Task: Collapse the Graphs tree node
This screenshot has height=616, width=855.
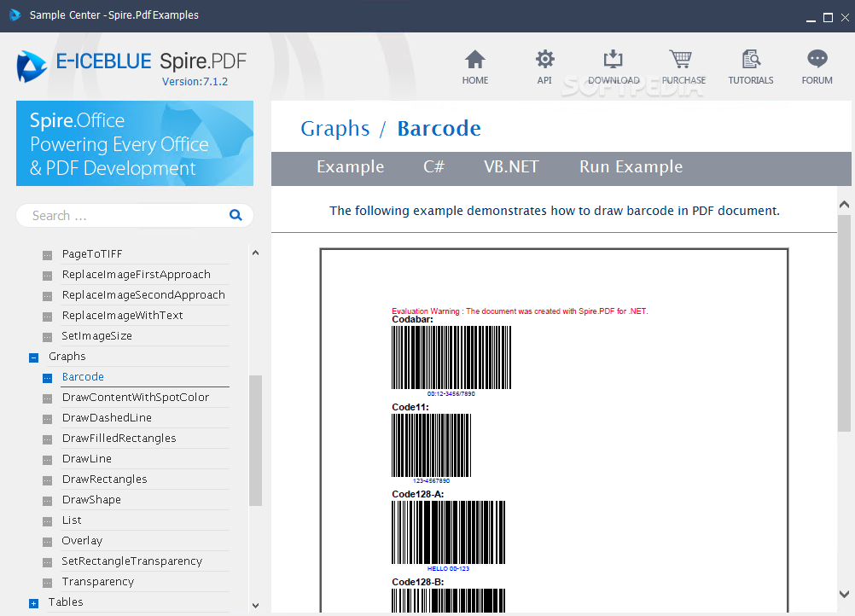Action: pyautogui.click(x=34, y=357)
